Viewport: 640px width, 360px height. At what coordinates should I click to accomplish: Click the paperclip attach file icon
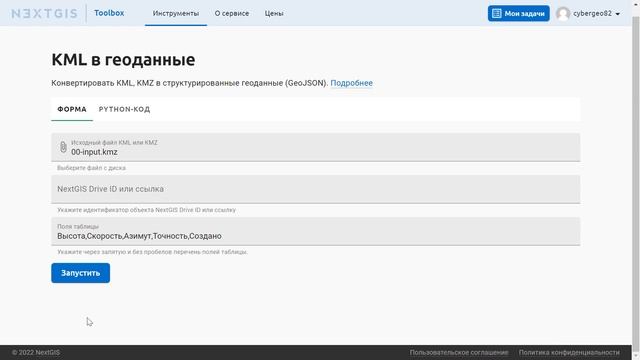(x=63, y=147)
